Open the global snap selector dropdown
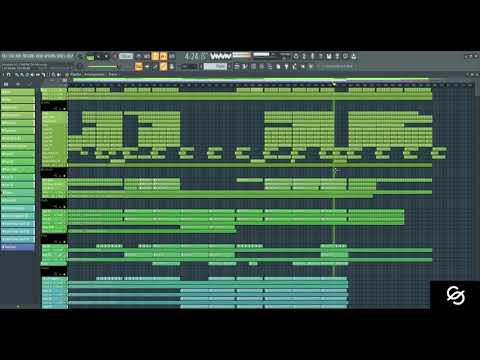The width and height of the screenshot is (480, 360). coord(190,67)
